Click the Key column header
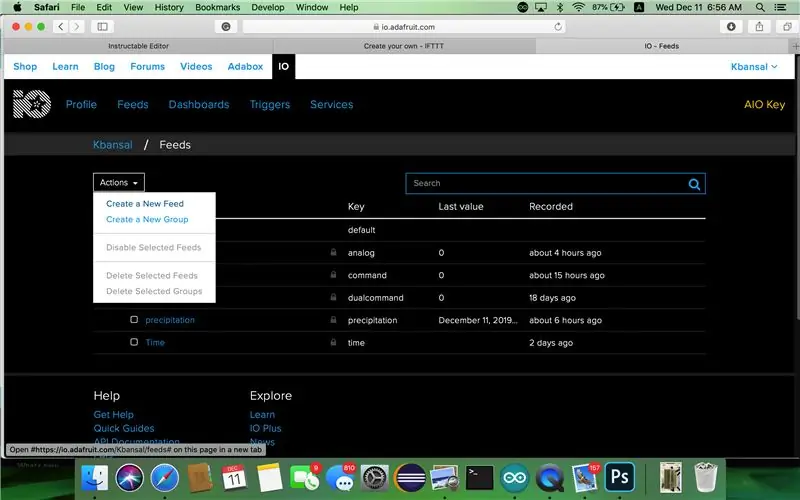 tap(356, 207)
